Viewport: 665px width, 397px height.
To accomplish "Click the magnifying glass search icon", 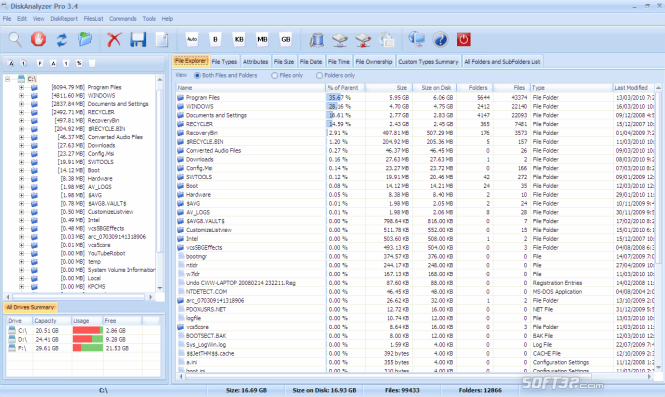I will coord(15,39).
